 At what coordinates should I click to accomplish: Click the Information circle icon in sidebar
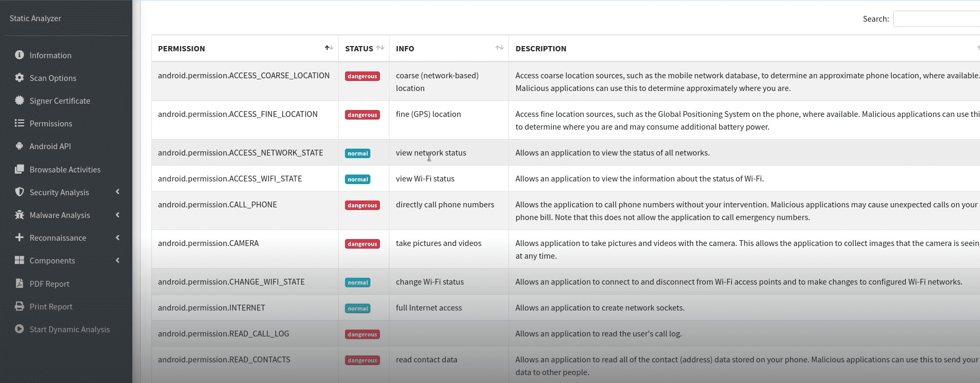(20, 55)
